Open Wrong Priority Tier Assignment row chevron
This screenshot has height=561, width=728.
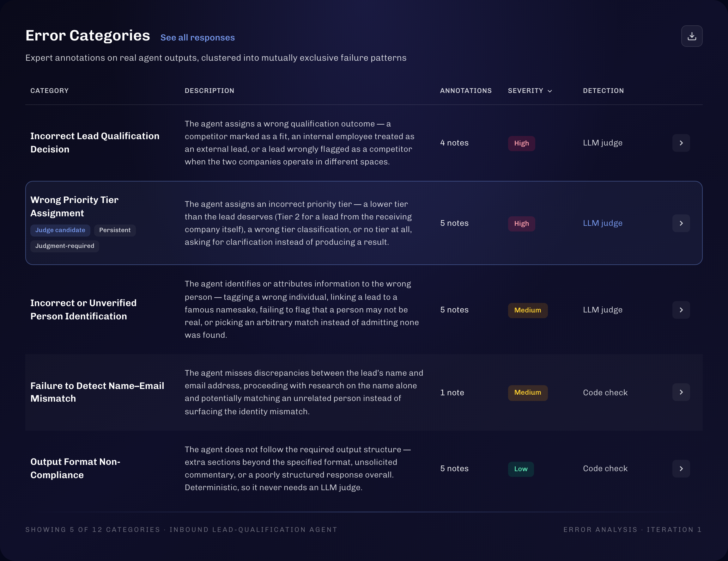(x=681, y=223)
